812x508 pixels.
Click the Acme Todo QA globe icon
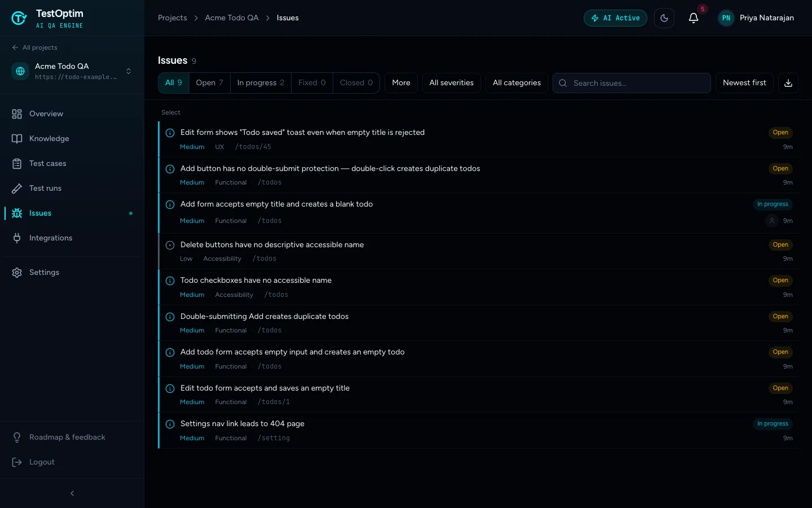[x=20, y=71]
